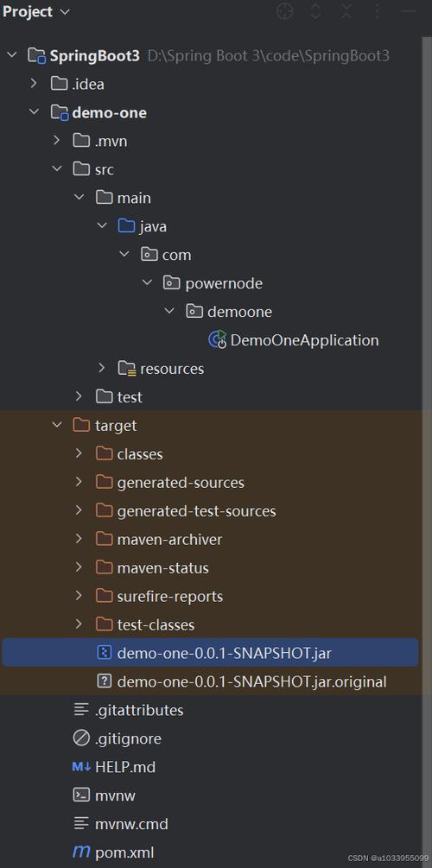Click the Expand Selected icon in header

point(315,11)
